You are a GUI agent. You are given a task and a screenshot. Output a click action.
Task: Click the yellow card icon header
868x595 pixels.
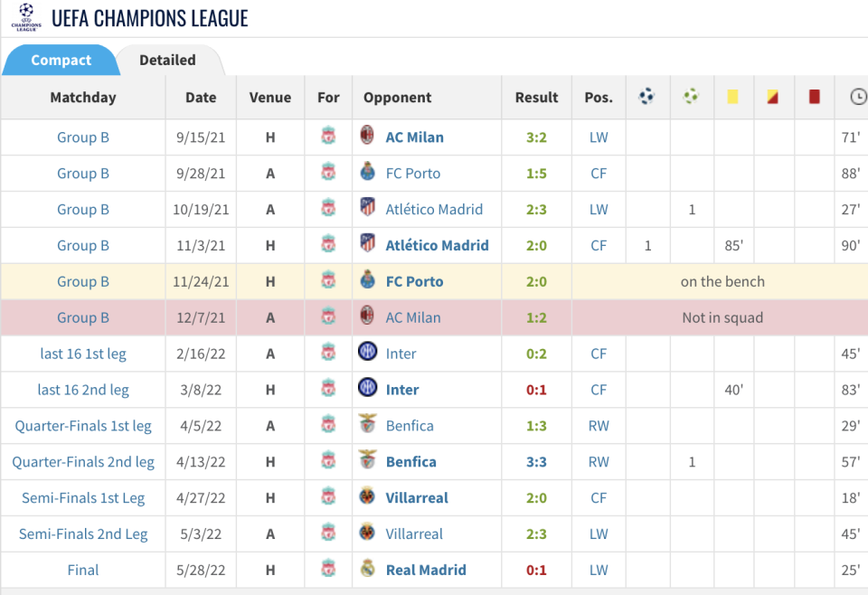(732, 97)
